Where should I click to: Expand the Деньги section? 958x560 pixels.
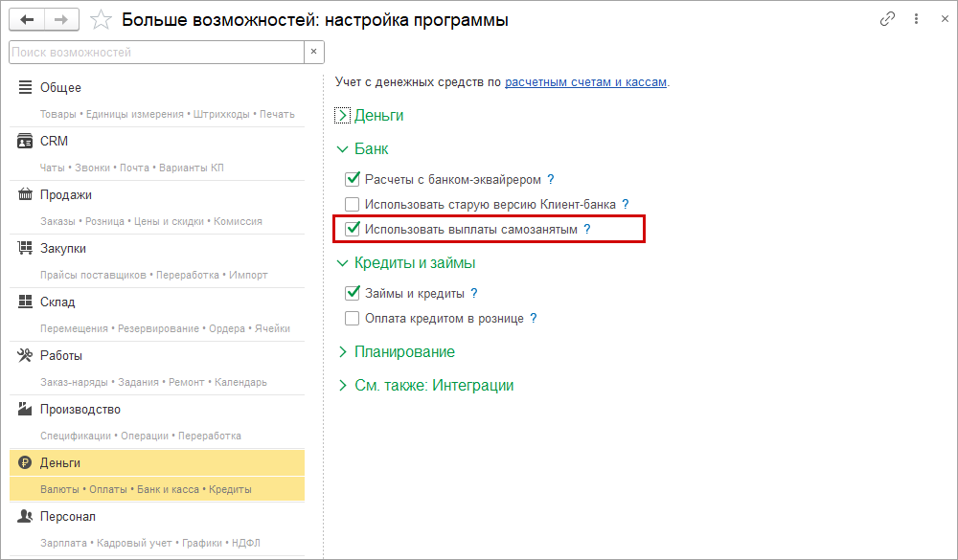click(343, 116)
